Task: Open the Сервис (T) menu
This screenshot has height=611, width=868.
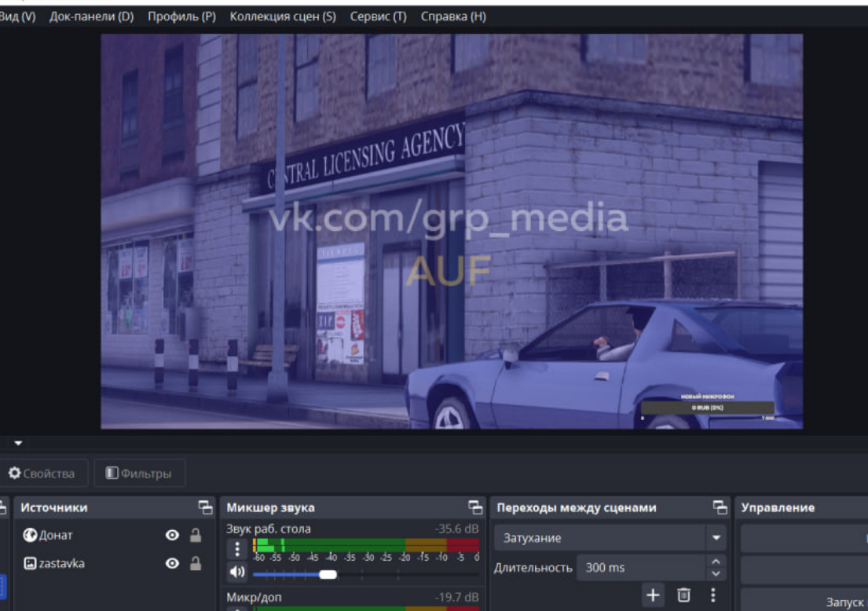Action: (x=378, y=16)
